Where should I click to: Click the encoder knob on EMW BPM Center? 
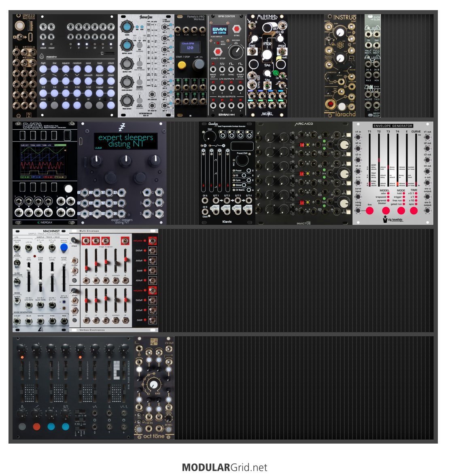click(x=236, y=51)
